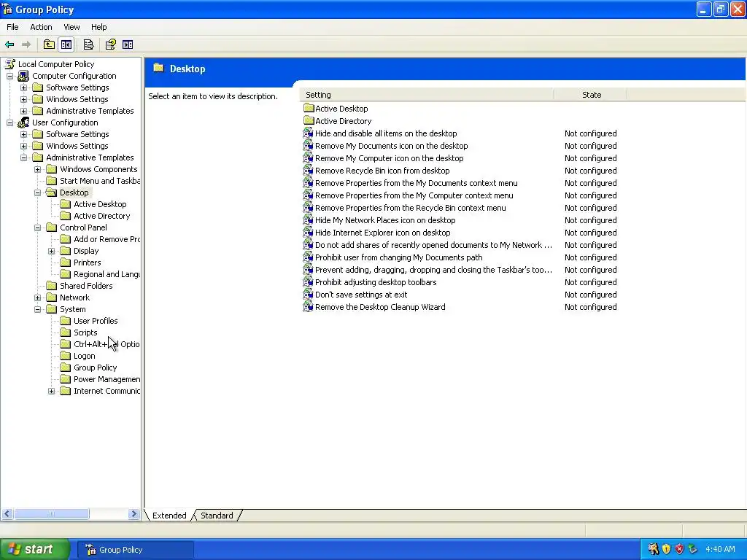Click the yellow shield update icon in the tray
Screen dimensions: 747x560
(x=667, y=549)
